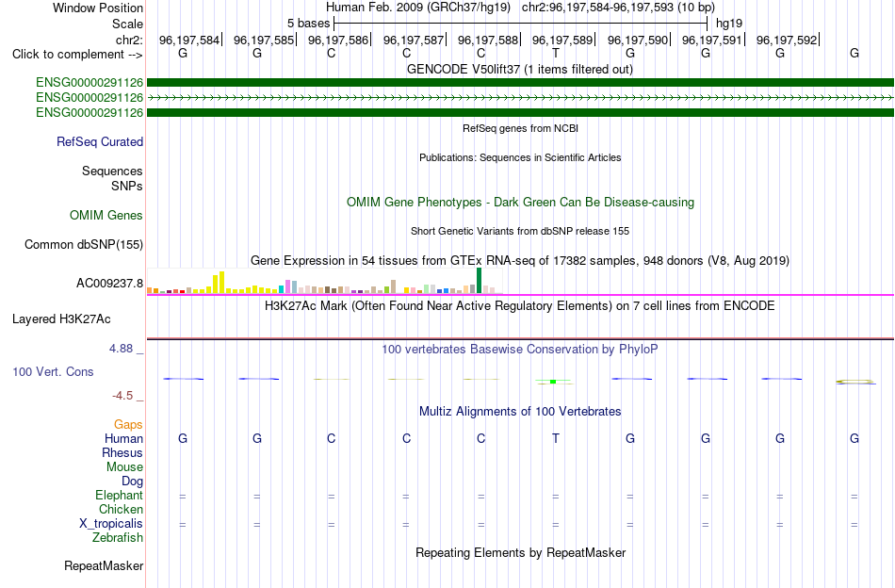Open the "RefSeq genes from NCBI" track title
The image size is (895, 588).
click(520, 128)
